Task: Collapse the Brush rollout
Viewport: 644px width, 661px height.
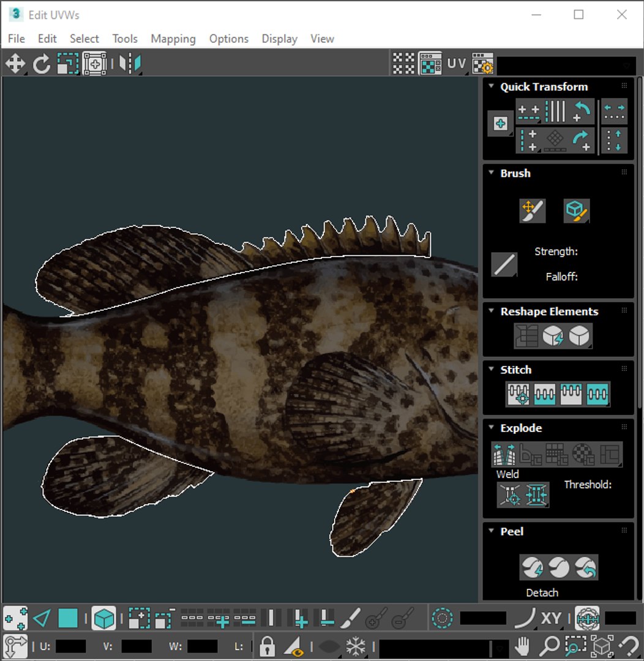Action: point(491,173)
